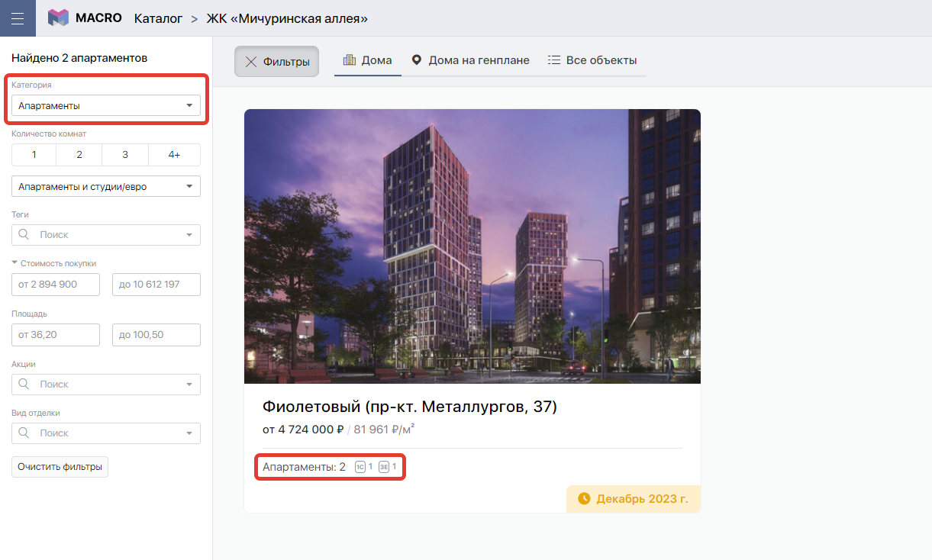This screenshot has height=560, width=932.
Task: Click the clock icon near Декабрь 2023
Action: tap(584, 499)
